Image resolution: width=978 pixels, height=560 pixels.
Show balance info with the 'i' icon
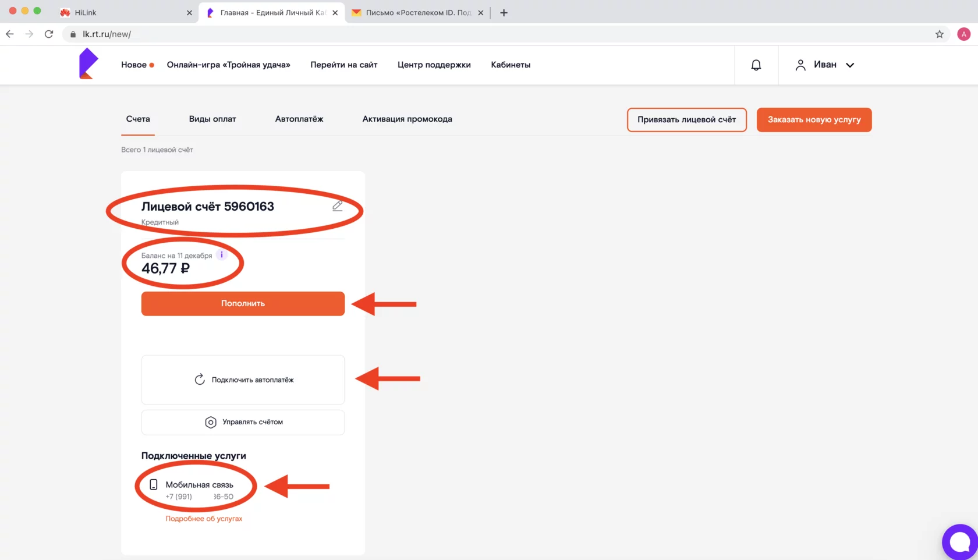tap(222, 255)
